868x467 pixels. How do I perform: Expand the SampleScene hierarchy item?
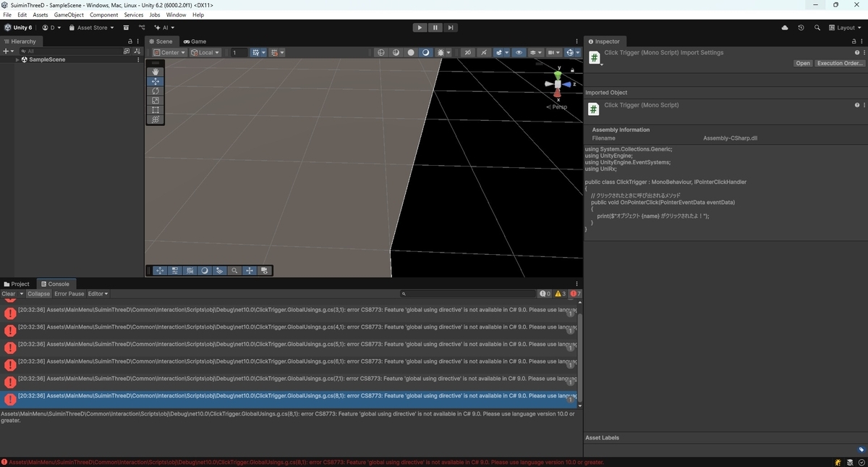(17, 59)
